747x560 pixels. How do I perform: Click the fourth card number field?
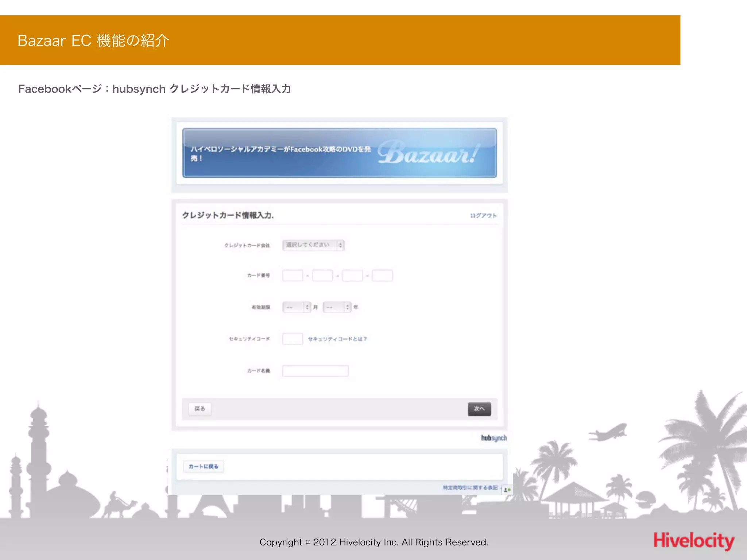click(382, 275)
